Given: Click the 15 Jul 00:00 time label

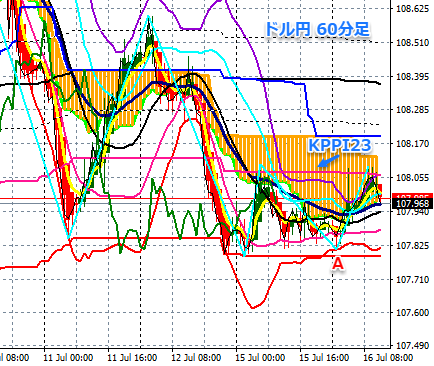Looking at the screenshot, I should [x=260, y=358].
